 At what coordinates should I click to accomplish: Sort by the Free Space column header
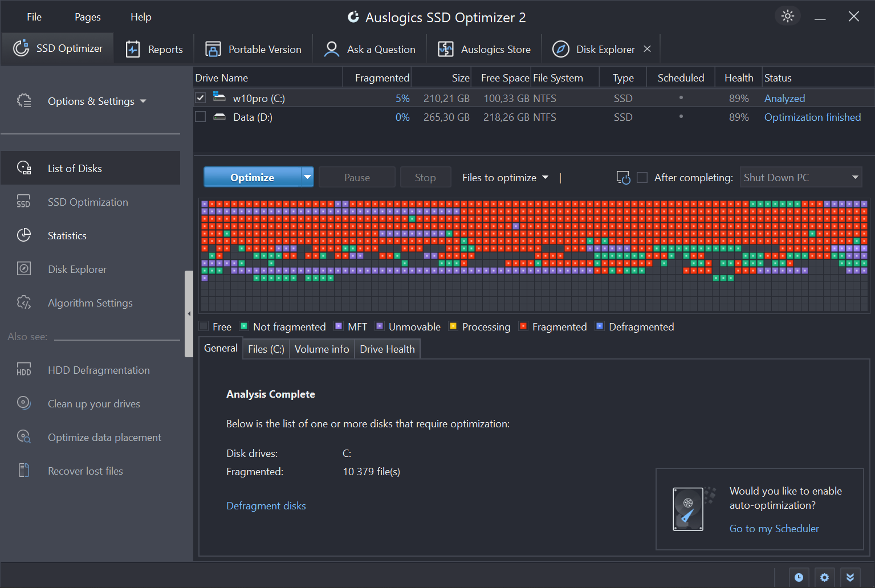tap(502, 77)
